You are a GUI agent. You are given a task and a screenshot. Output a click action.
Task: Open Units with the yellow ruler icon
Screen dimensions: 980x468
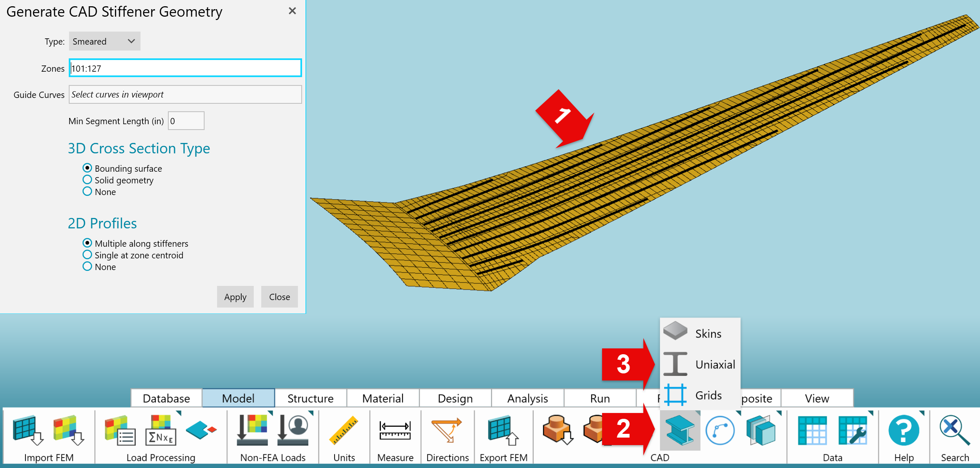344,430
